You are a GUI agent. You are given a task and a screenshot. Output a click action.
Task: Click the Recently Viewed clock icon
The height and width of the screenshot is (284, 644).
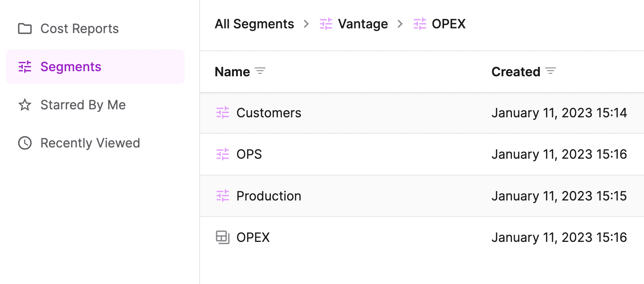pyautogui.click(x=25, y=143)
